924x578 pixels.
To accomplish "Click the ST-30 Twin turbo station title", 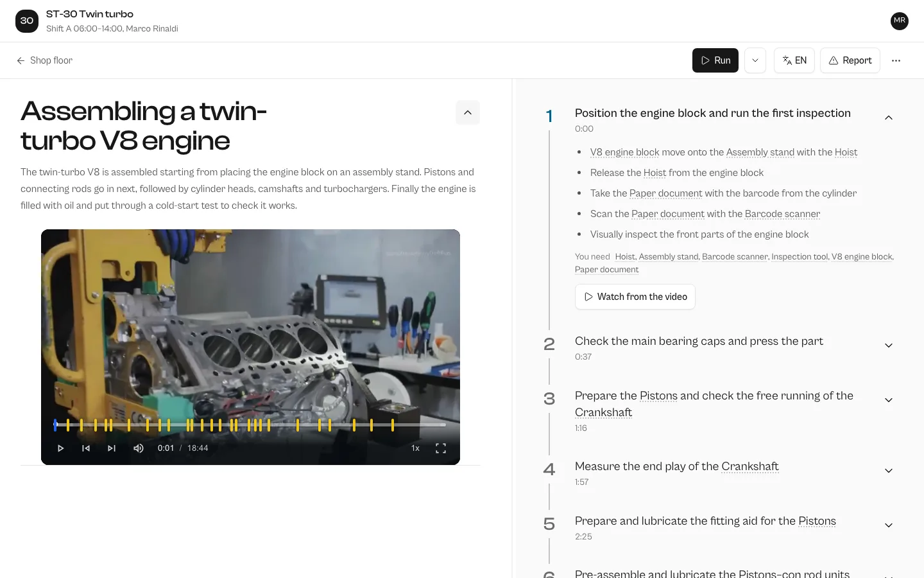I will pos(90,14).
